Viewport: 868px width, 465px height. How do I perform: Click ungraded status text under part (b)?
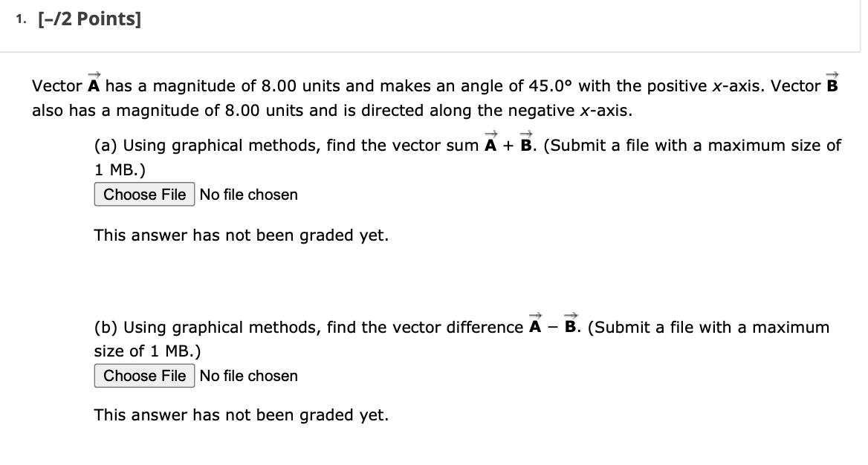[241, 415]
